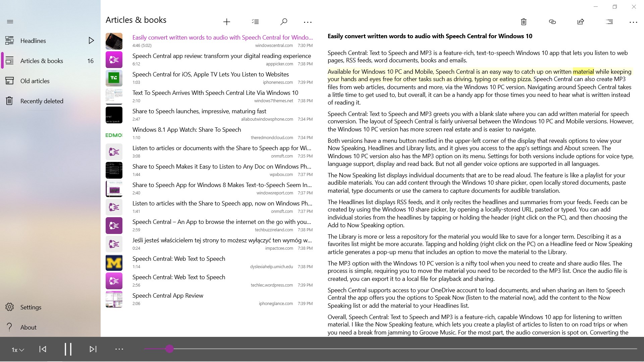Open more options for Articles & books list
The width and height of the screenshot is (644, 362).
308,22
